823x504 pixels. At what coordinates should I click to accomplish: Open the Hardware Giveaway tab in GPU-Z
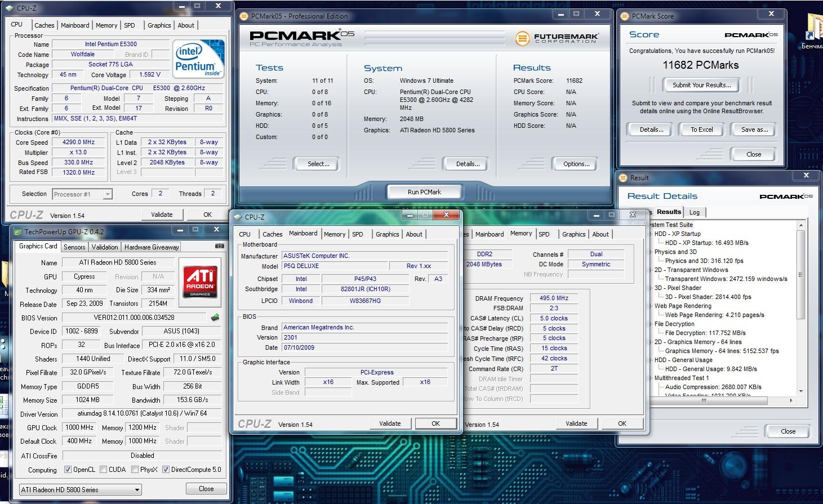[152, 247]
